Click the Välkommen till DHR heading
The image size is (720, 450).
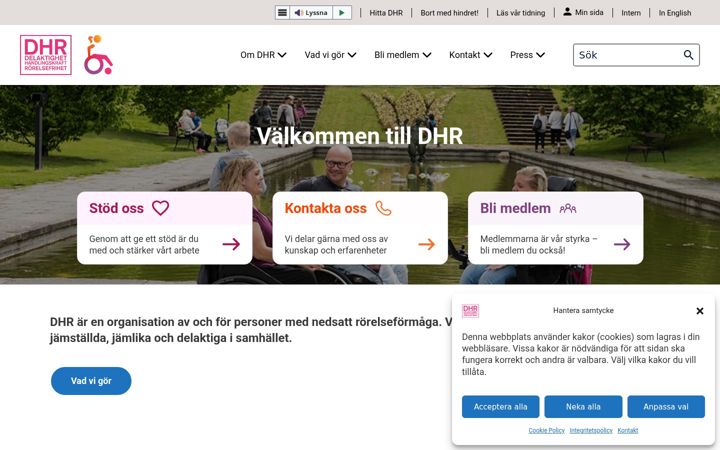(360, 136)
